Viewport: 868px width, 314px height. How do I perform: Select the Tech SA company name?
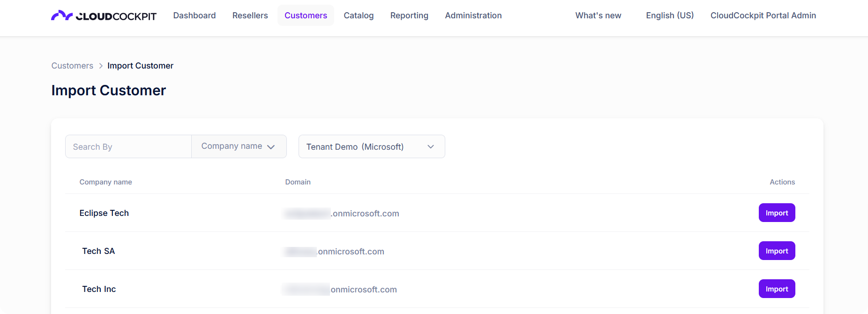click(x=98, y=251)
